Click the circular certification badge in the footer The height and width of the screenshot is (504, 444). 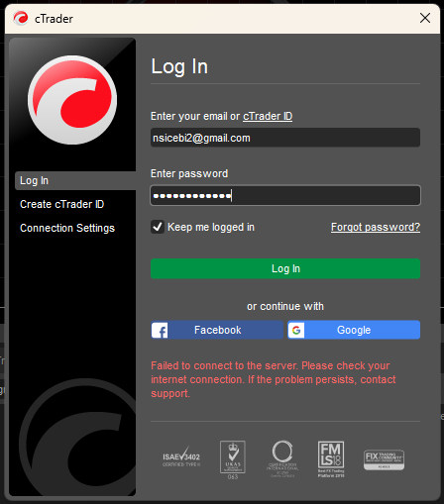click(x=282, y=458)
